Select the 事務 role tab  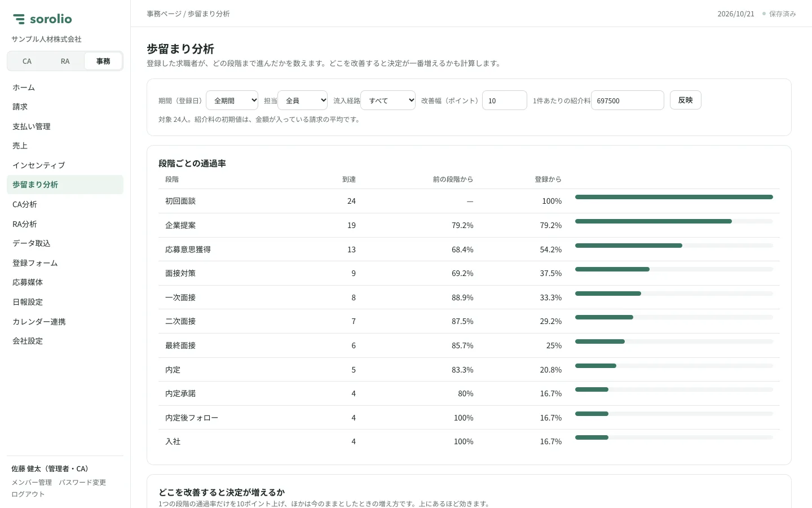click(x=103, y=61)
